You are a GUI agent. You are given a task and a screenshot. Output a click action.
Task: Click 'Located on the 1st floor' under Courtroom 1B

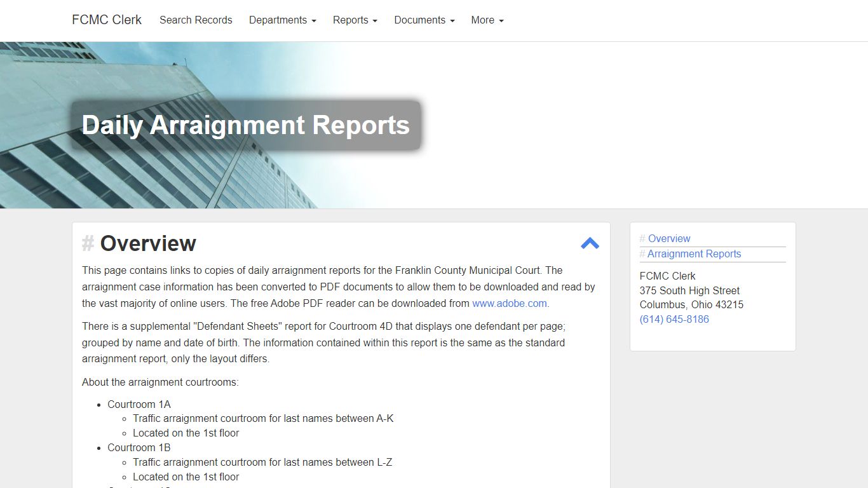point(186,477)
